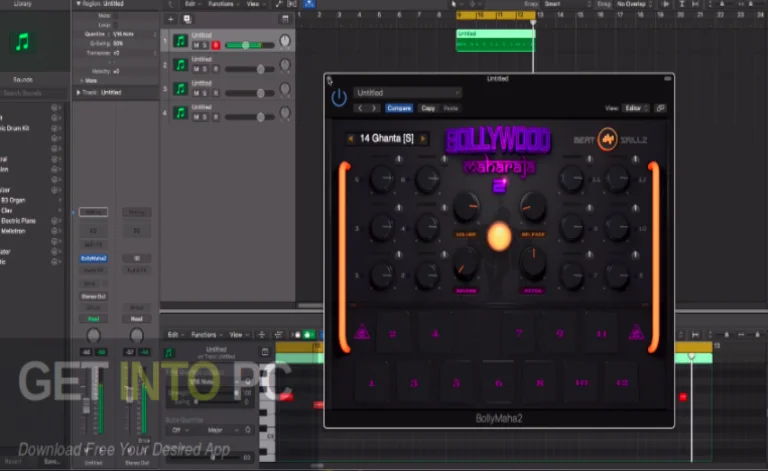Open the Snap Smart dropdown
This screenshot has height=471, width=768.
pos(567,4)
